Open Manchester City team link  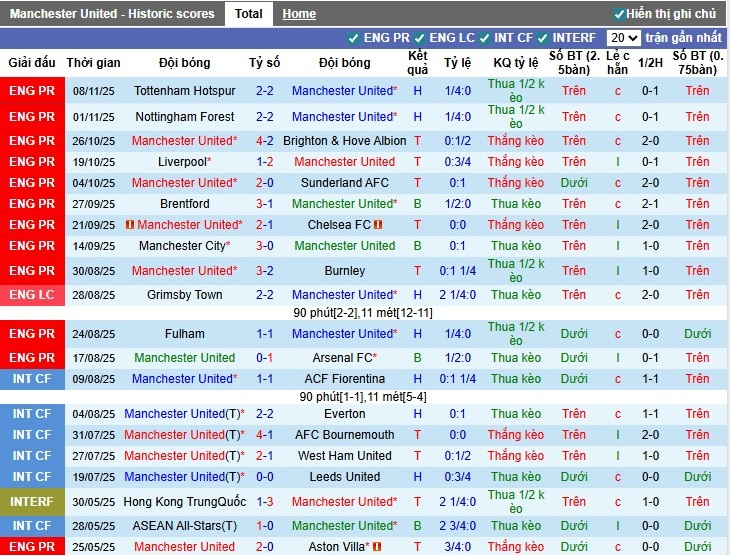[x=182, y=245]
